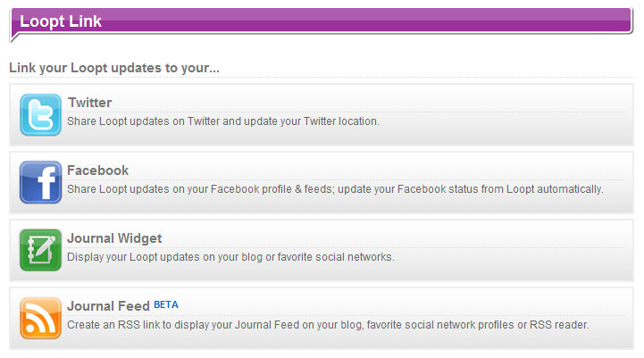Open the Facebook link option
Screen dimensions: 644x358
97,171
